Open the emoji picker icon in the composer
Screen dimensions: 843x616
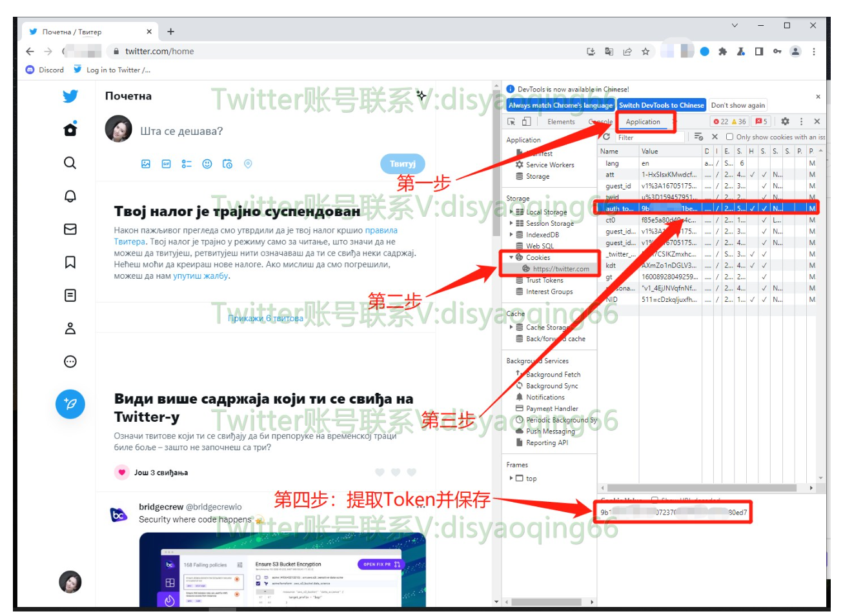coord(207,164)
